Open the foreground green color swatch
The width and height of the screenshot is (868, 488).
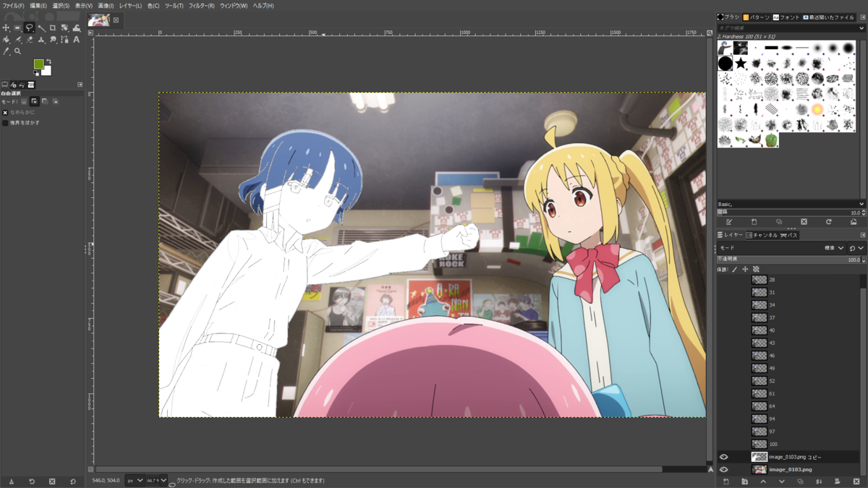point(38,64)
